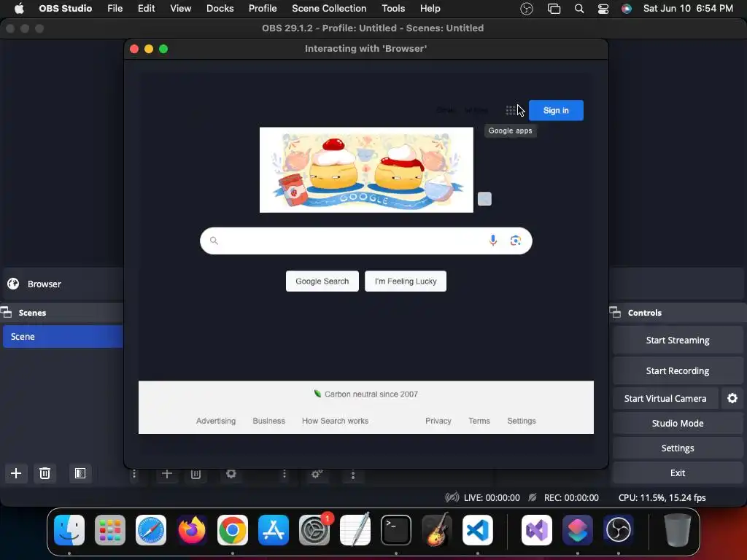
Task: Click the Controls dock float icon
Action: point(616,312)
